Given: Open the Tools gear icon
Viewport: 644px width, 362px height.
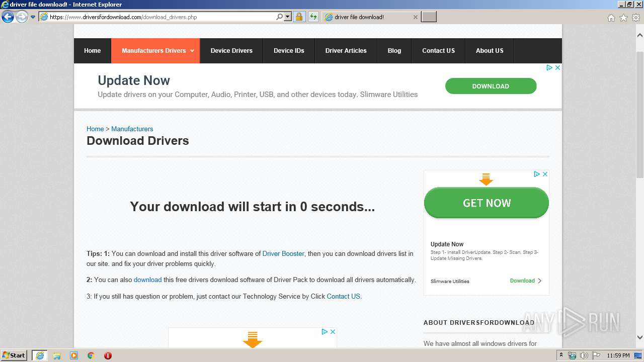Looking at the screenshot, I should [x=636, y=18].
